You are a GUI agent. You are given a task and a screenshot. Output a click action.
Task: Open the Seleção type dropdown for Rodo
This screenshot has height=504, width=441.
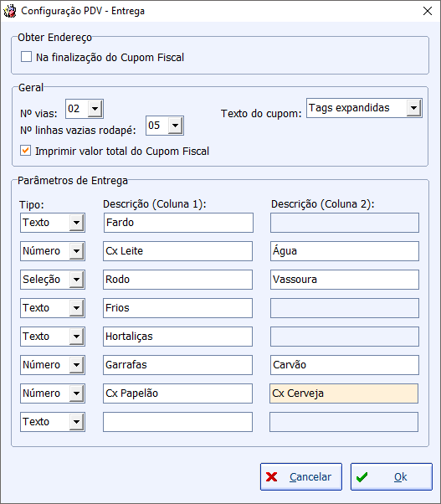(76, 280)
